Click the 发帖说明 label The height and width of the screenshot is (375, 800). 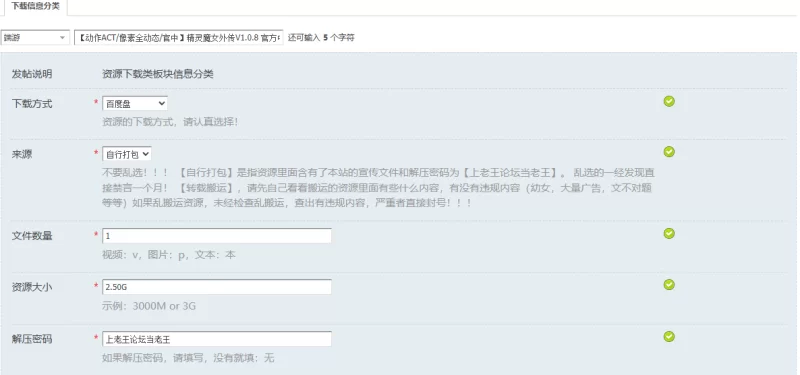click(32, 74)
